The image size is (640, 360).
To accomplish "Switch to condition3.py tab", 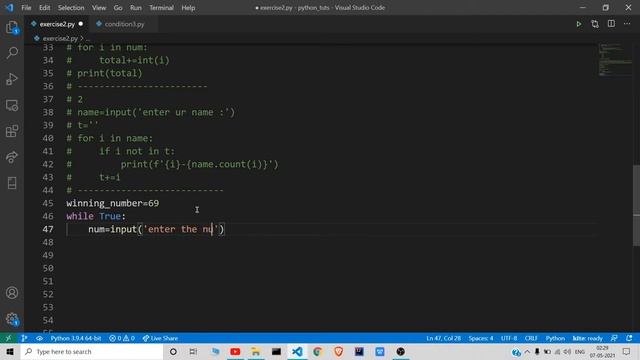I will [x=124, y=24].
